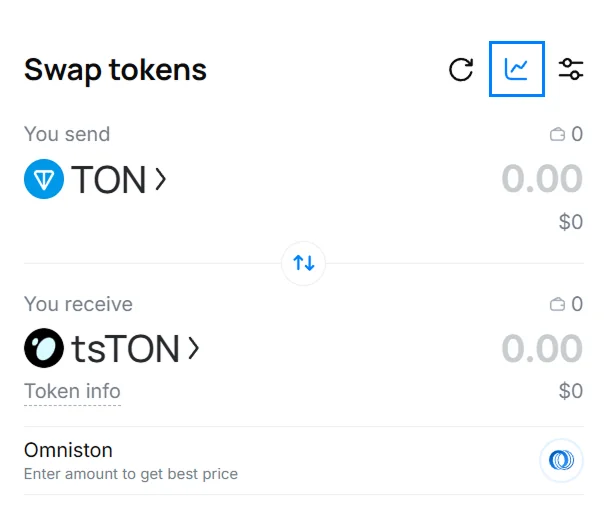Enter amount in the send field
This screenshot has height=523, width=611.
pyautogui.click(x=541, y=180)
